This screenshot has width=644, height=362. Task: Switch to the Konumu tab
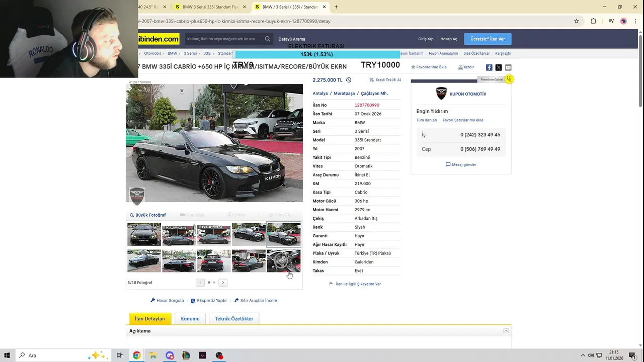(x=190, y=318)
